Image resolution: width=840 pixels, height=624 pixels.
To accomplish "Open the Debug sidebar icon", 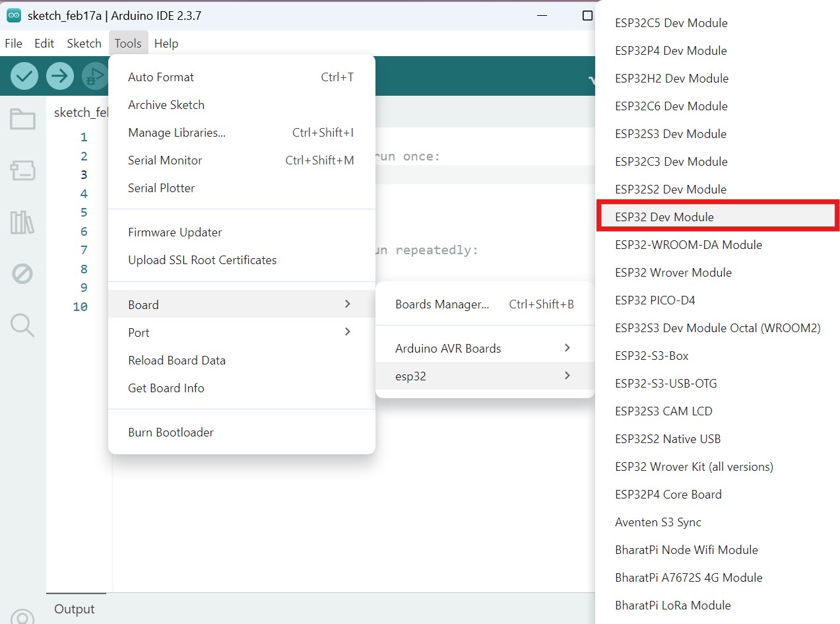I will (22, 273).
